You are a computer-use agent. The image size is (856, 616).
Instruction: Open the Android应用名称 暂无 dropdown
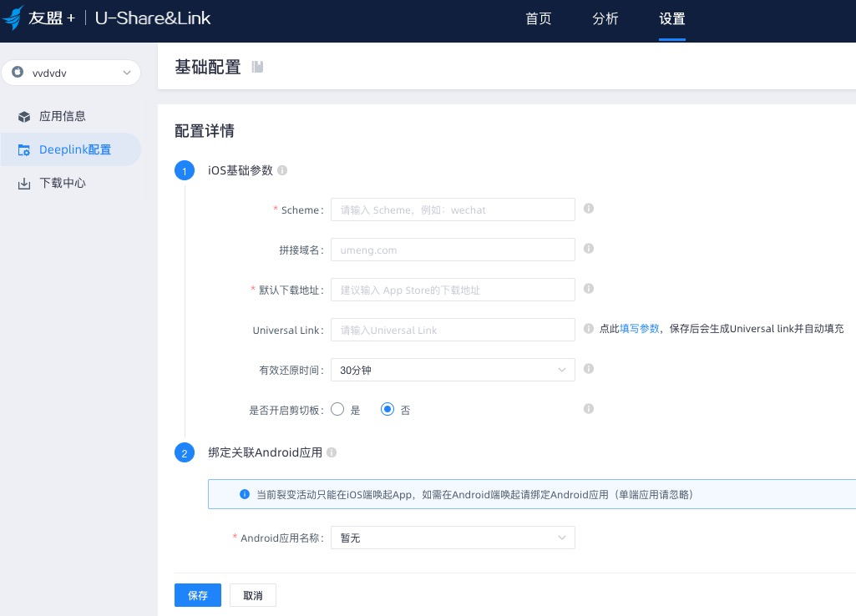[x=453, y=538]
